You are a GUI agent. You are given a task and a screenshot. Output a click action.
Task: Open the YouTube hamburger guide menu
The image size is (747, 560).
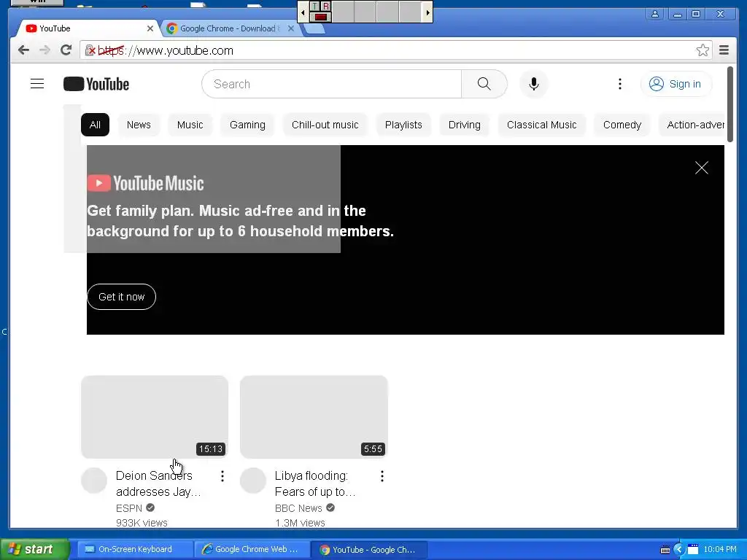pos(37,84)
